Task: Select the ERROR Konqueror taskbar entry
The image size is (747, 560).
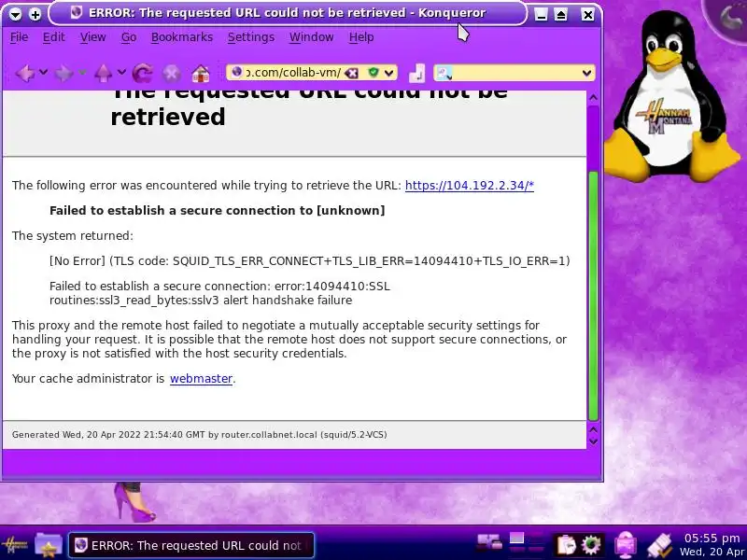Action: coord(191,545)
